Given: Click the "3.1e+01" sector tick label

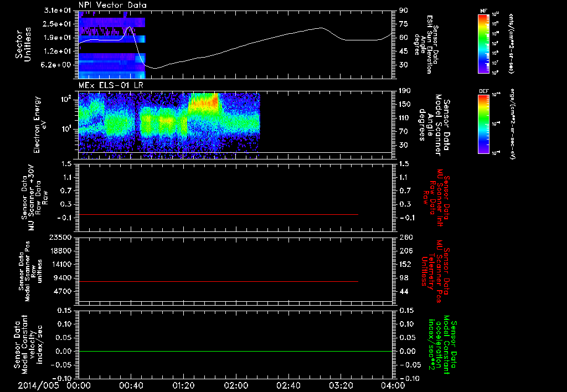Looking at the screenshot, I should pyautogui.click(x=58, y=11).
